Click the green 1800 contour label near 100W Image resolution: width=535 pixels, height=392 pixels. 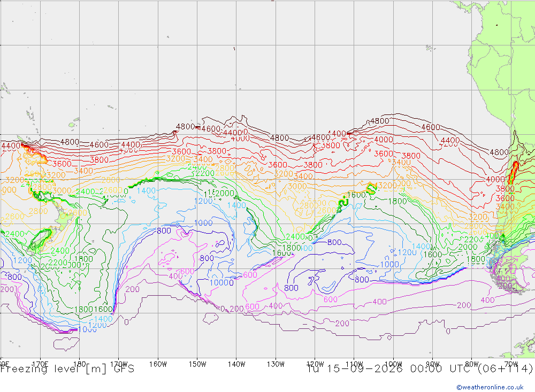click(398, 201)
